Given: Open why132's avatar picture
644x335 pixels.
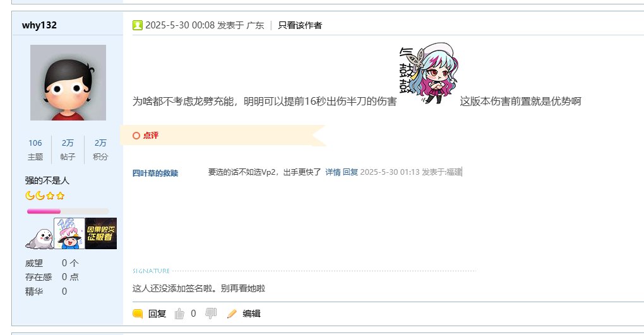Looking at the screenshot, I should (68, 83).
